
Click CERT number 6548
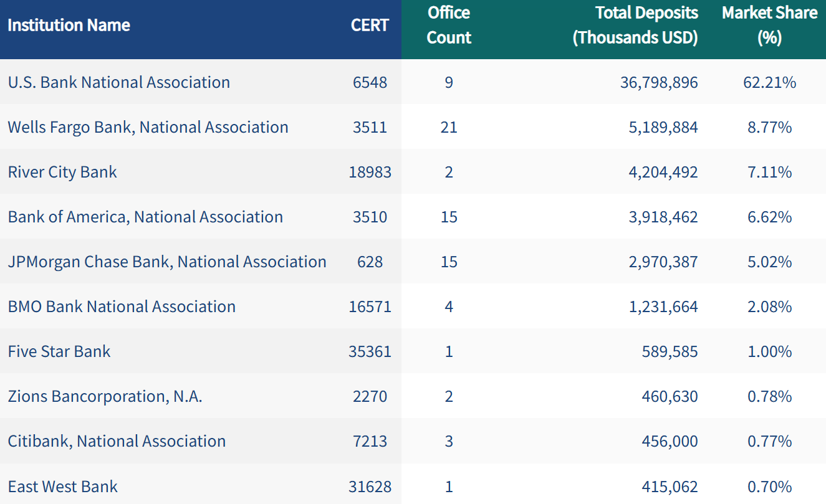[370, 82]
